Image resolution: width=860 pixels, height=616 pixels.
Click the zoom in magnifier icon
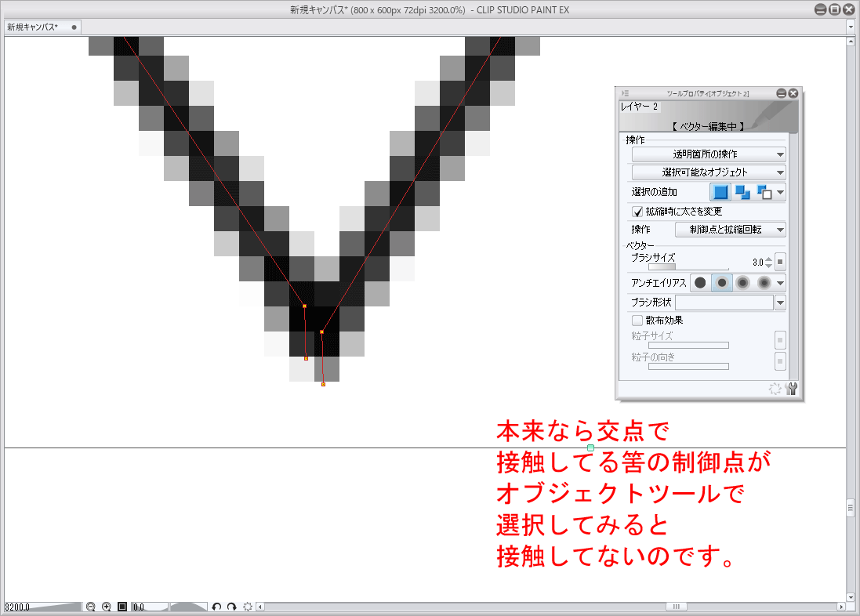tap(107, 607)
